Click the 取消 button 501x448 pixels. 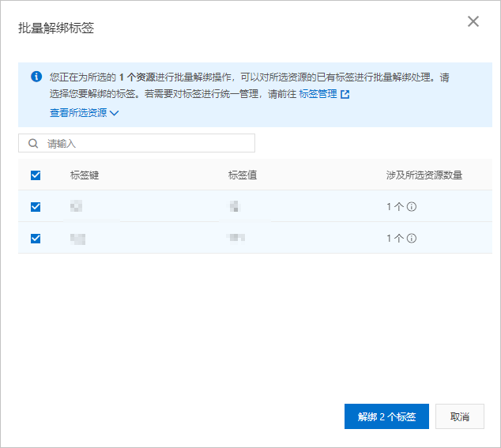pos(460,416)
